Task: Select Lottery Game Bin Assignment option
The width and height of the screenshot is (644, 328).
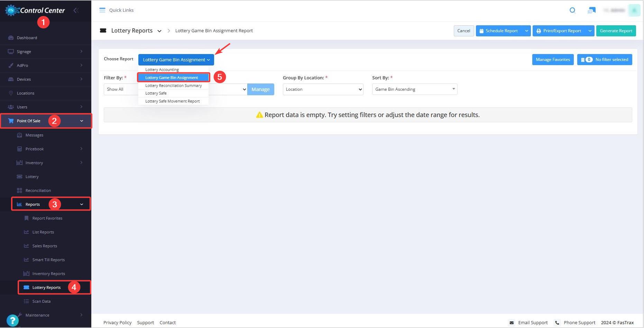Action: point(173,78)
